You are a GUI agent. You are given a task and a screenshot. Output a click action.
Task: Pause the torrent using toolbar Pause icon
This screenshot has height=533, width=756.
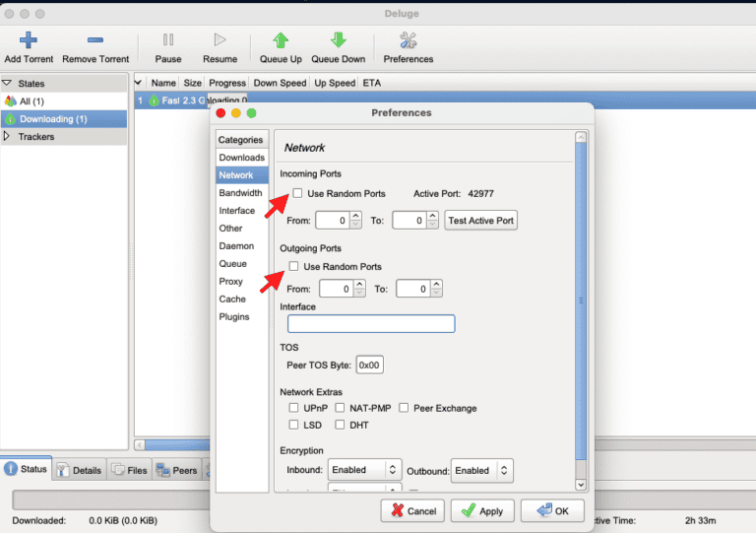coord(168,40)
